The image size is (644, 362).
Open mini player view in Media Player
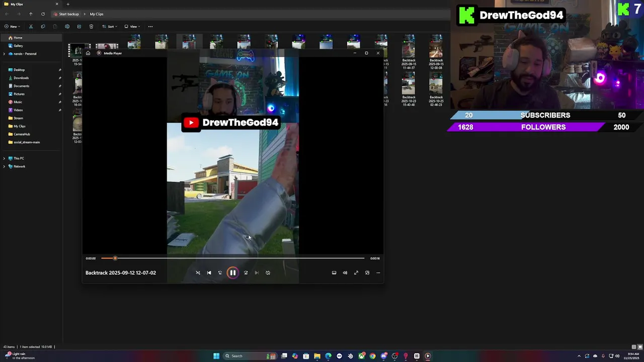click(x=367, y=273)
